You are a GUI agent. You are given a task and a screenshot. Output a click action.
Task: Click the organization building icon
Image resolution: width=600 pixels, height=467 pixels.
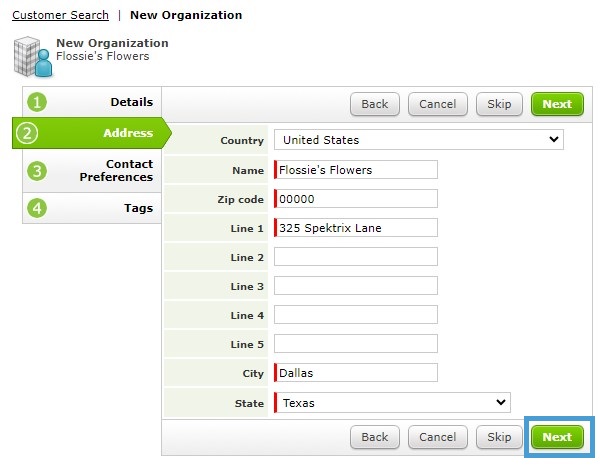pyautogui.click(x=33, y=57)
